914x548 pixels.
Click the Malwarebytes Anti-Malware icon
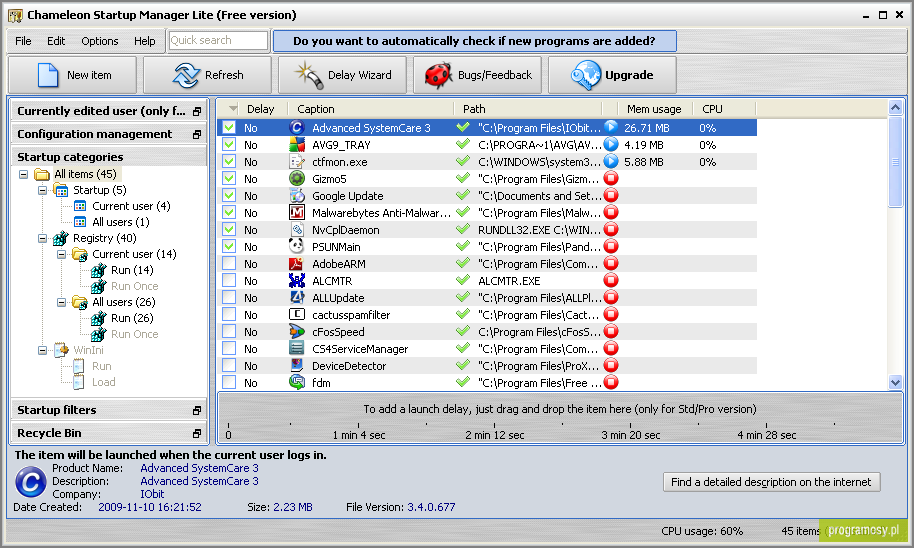click(x=297, y=212)
